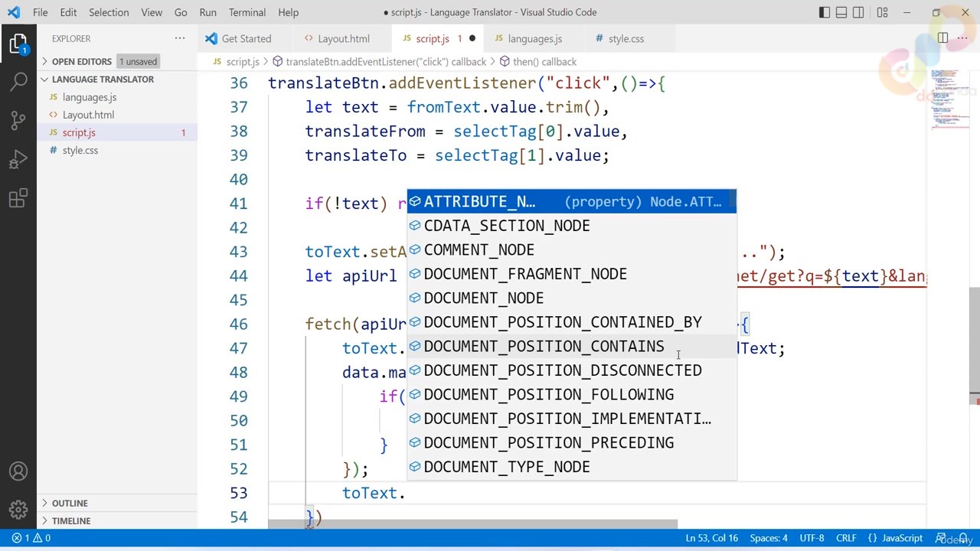The image size is (980, 551).
Task: Open the Help menu
Action: tap(289, 12)
